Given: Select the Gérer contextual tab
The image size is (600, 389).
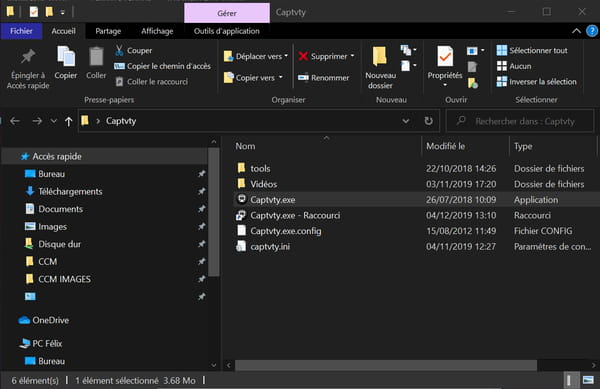Looking at the screenshot, I should [227, 13].
